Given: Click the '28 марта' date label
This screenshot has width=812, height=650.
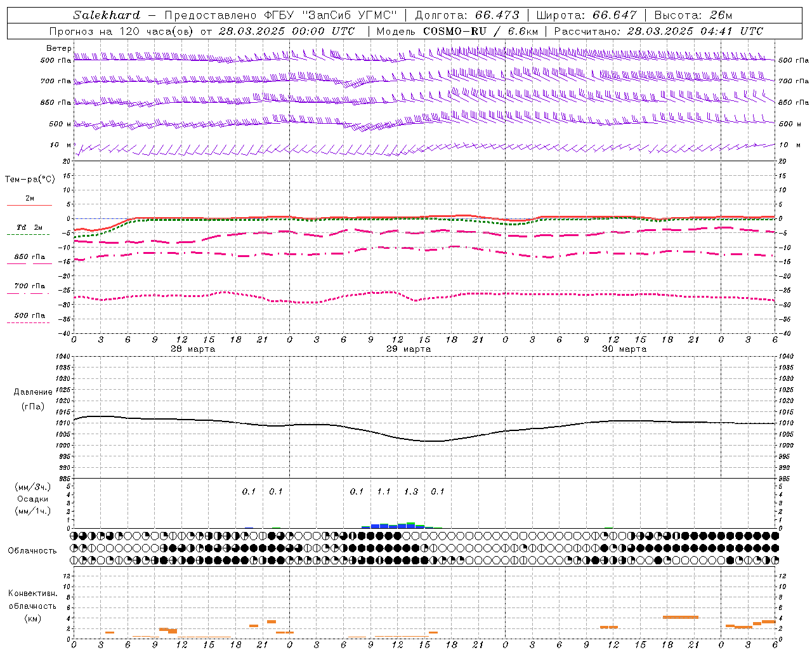Looking at the screenshot, I should 193,349.
